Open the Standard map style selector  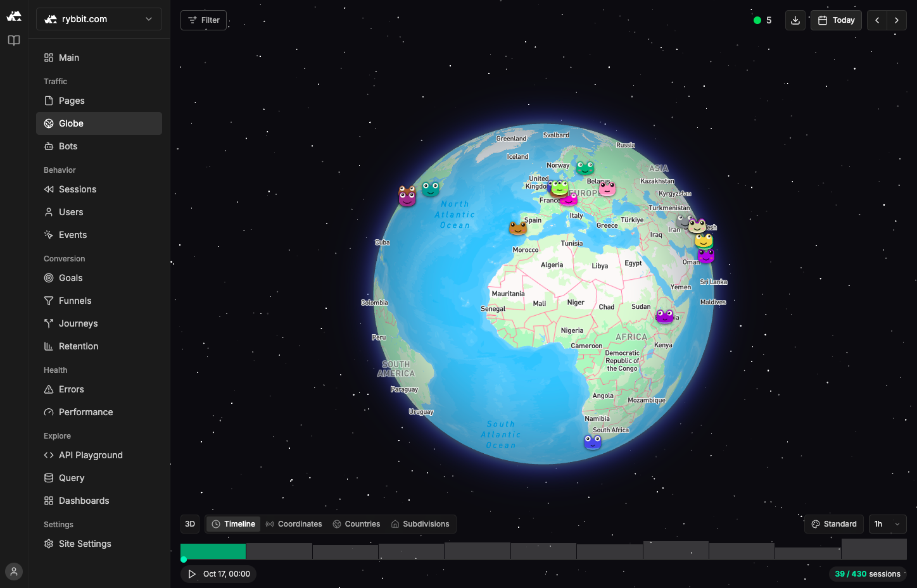pos(834,524)
